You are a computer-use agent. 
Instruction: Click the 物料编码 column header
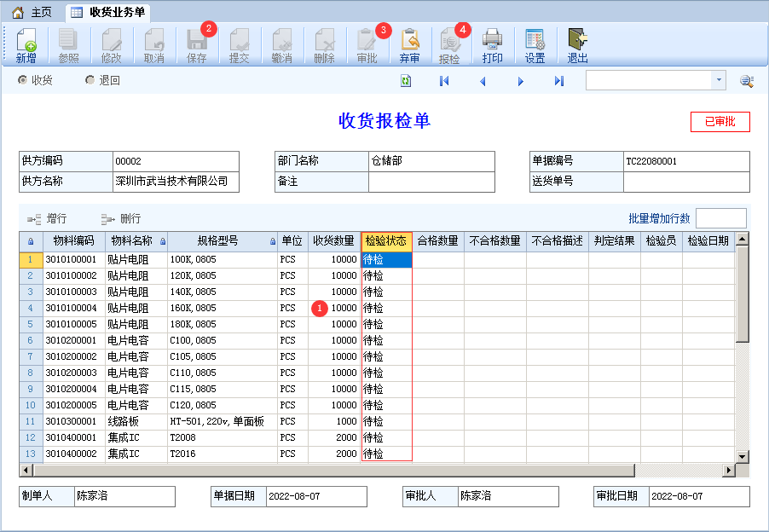tap(73, 241)
